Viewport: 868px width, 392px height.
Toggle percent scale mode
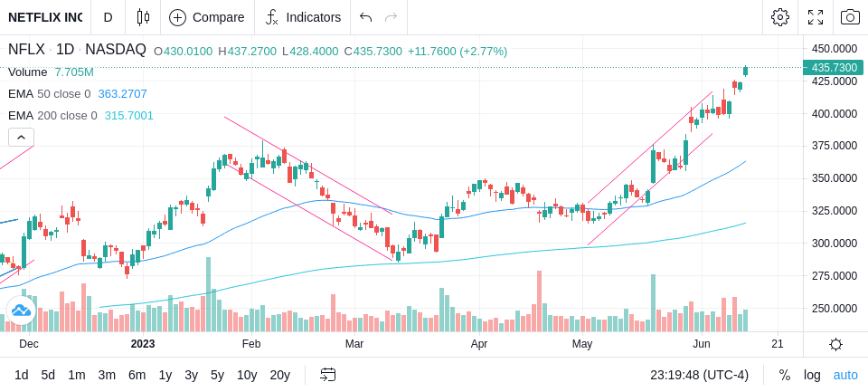point(785,375)
